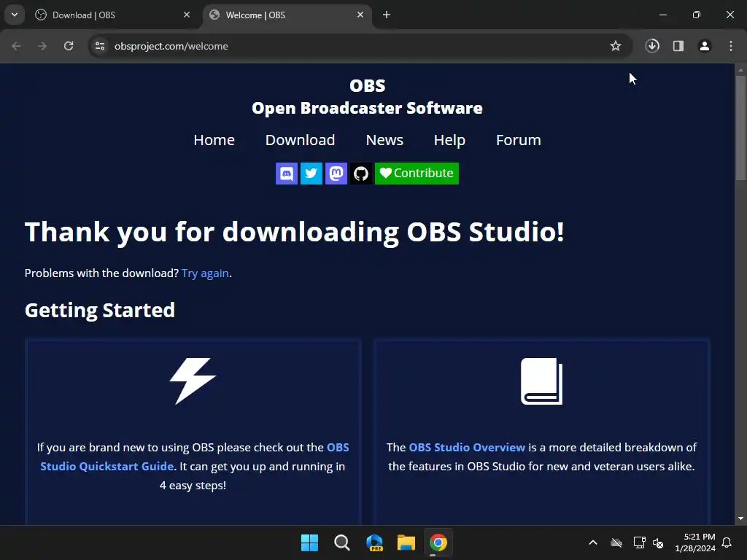Click the Try again download link
Viewport: 747px width, 560px height.
coord(205,273)
